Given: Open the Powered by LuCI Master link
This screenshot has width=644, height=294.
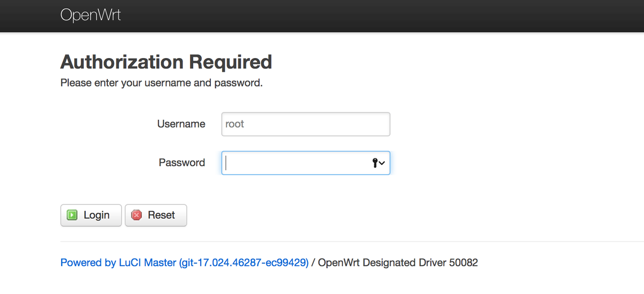Looking at the screenshot, I should coord(185,263).
